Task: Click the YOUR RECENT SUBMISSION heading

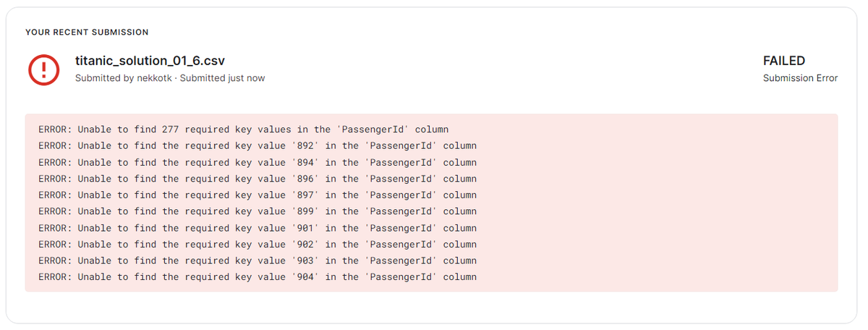Action: [87, 33]
